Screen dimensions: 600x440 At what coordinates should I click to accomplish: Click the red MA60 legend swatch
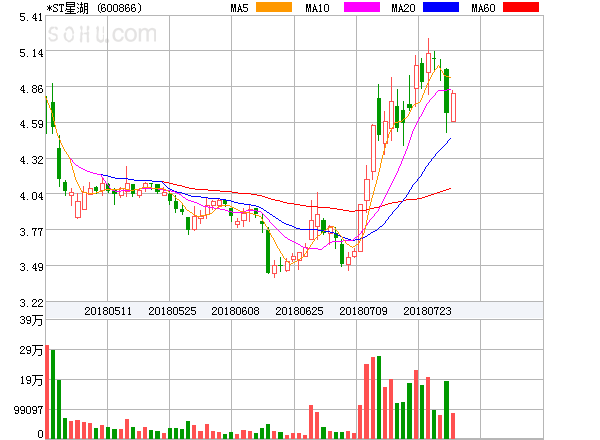521,7
